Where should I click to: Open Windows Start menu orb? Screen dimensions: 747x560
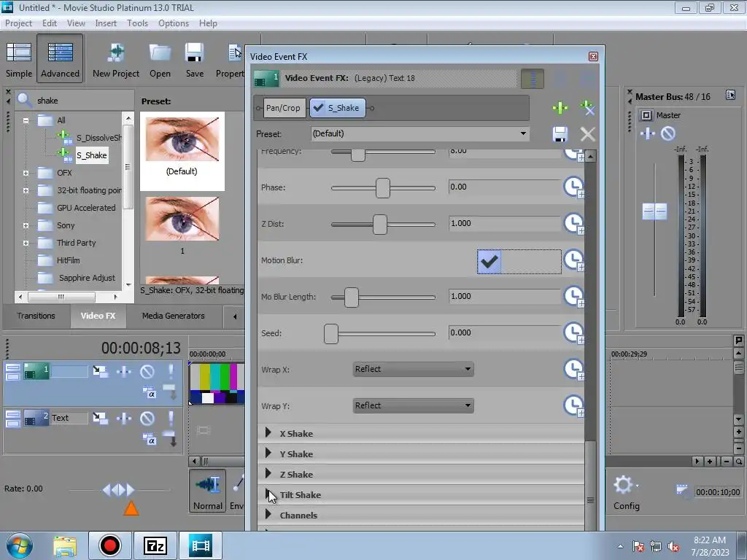[x=20, y=545]
